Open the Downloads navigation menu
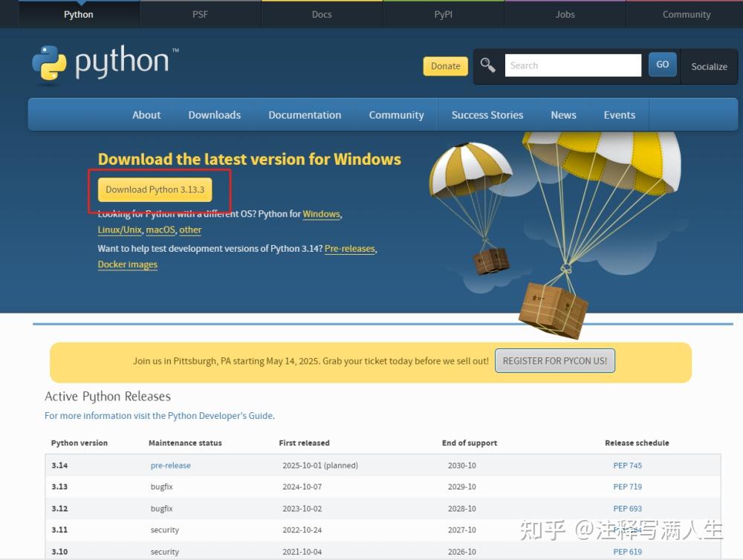The width and height of the screenshot is (743, 560). (214, 115)
